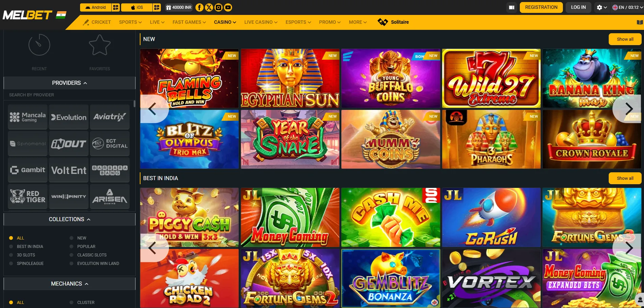Open the Facebook social icon

(x=200, y=7)
